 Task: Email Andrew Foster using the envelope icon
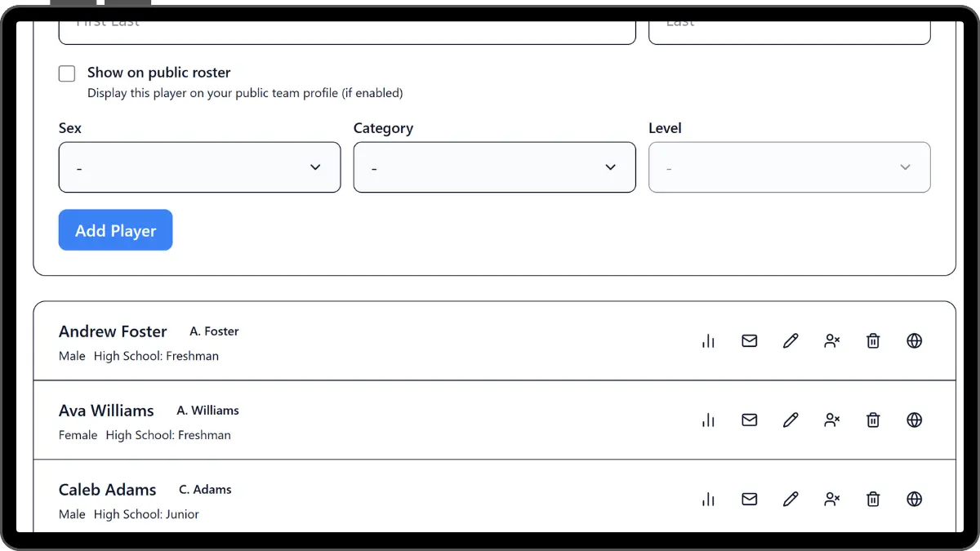pyautogui.click(x=749, y=340)
